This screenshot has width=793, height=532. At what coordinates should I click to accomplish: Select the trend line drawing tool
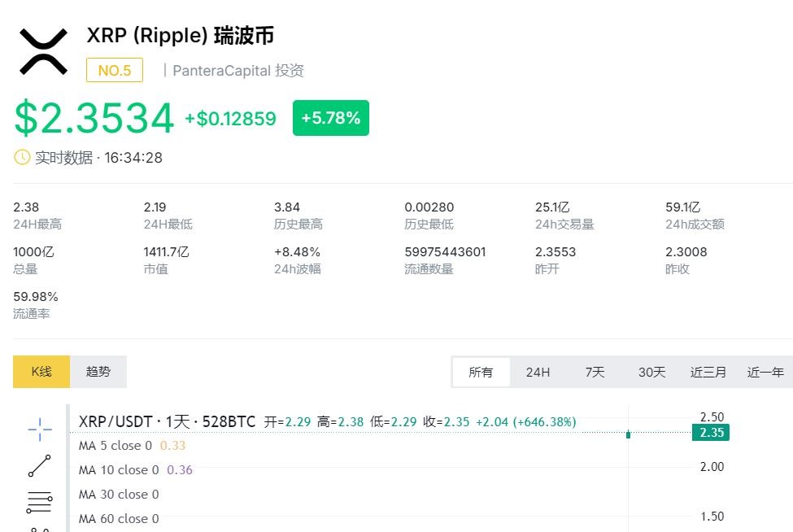click(x=39, y=466)
